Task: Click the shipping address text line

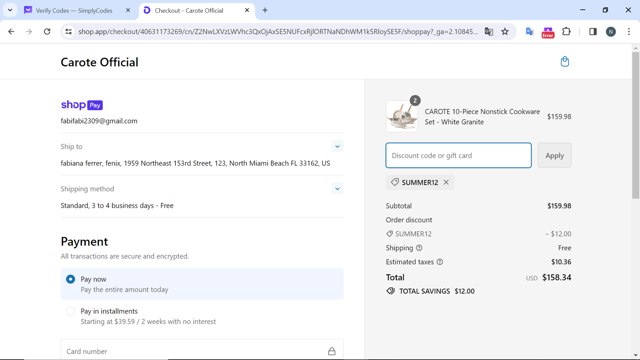Action: click(x=195, y=163)
